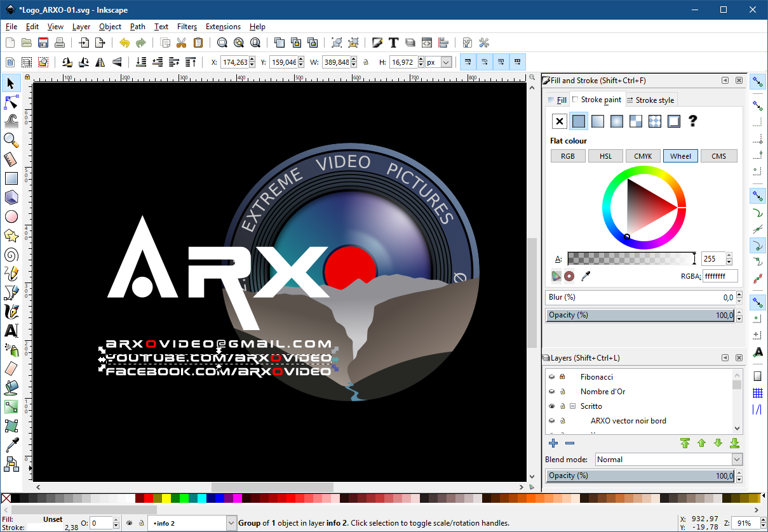Click the Print document icon
Image resolution: width=768 pixels, height=532 pixels.
(60, 43)
